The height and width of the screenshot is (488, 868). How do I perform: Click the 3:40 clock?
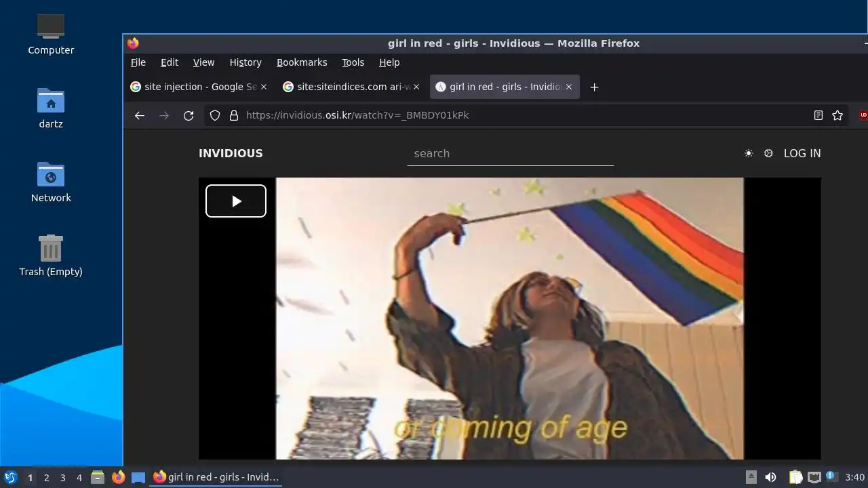coord(854,477)
